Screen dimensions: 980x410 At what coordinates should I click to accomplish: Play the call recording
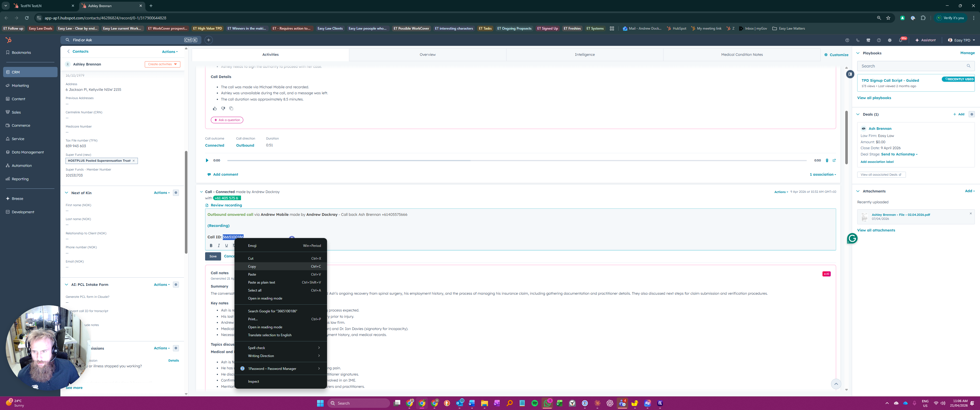(207, 161)
